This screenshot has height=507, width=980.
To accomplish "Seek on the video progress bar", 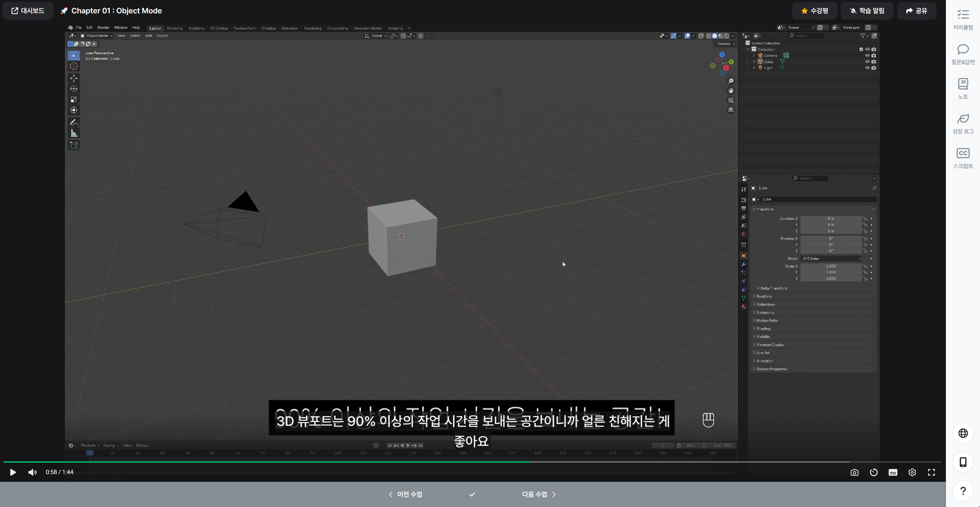I will [x=472, y=462].
